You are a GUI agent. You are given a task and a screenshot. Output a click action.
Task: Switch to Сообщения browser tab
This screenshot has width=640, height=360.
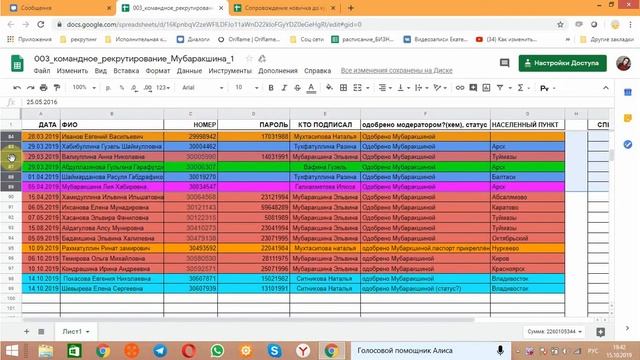pyautogui.click(x=61, y=8)
